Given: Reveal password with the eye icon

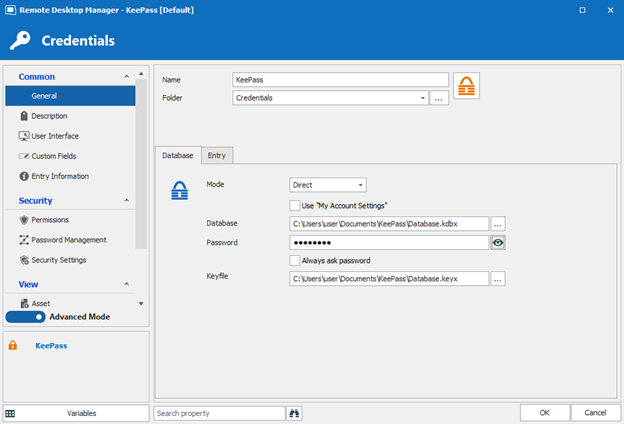Looking at the screenshot, I should tap(497, 242).
